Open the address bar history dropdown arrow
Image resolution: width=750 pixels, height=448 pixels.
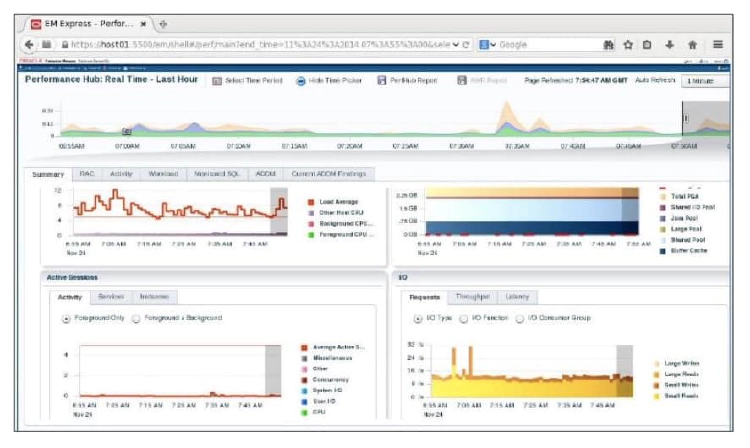[456, 44]
